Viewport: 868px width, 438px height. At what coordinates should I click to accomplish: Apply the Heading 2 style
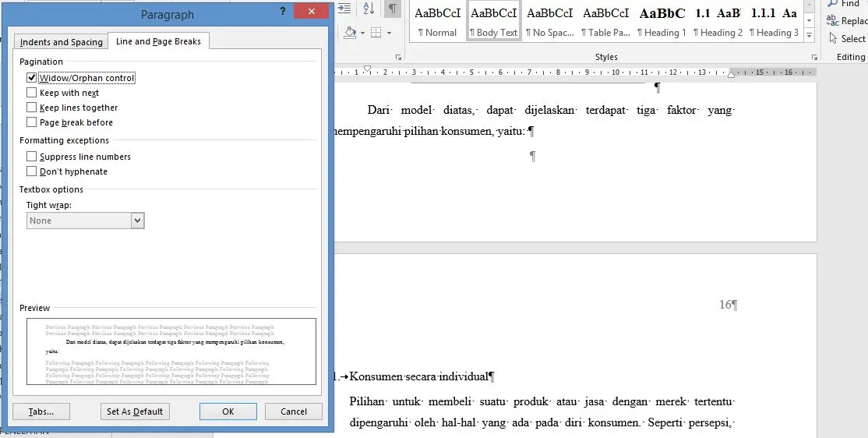click(x=718, y=21)
